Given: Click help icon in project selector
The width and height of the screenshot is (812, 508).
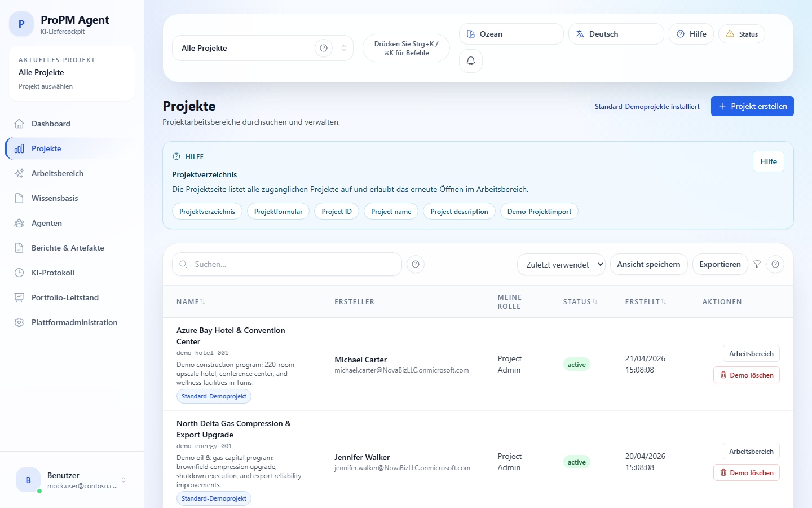Looking at the screenshot, I should click(x=324, y=48).
